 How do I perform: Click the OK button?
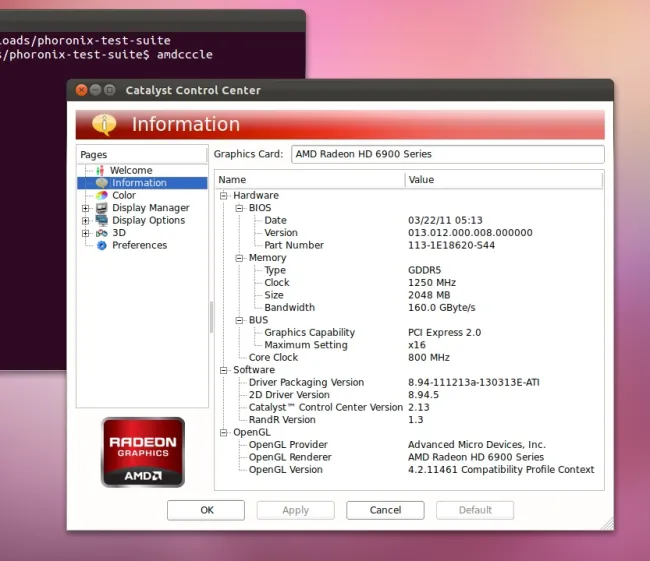pyautogui.click(x=206, y=510)
